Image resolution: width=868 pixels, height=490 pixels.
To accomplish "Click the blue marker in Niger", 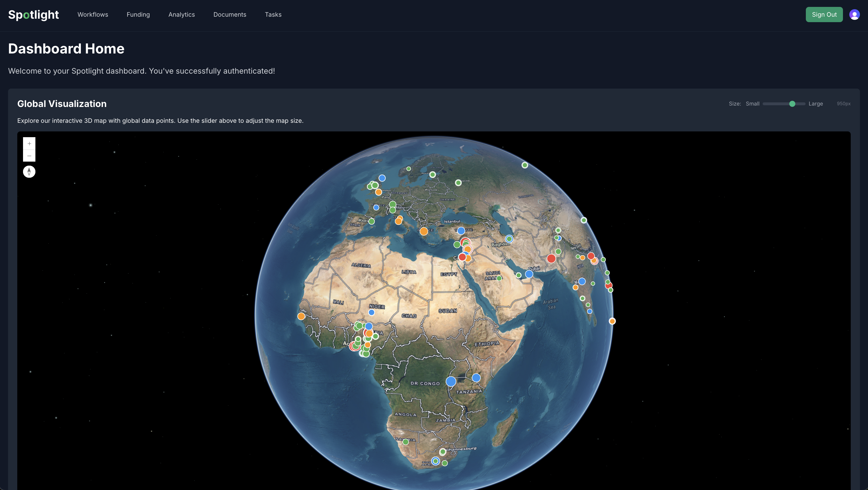I will pyautogui.click(x=371, y=312).
